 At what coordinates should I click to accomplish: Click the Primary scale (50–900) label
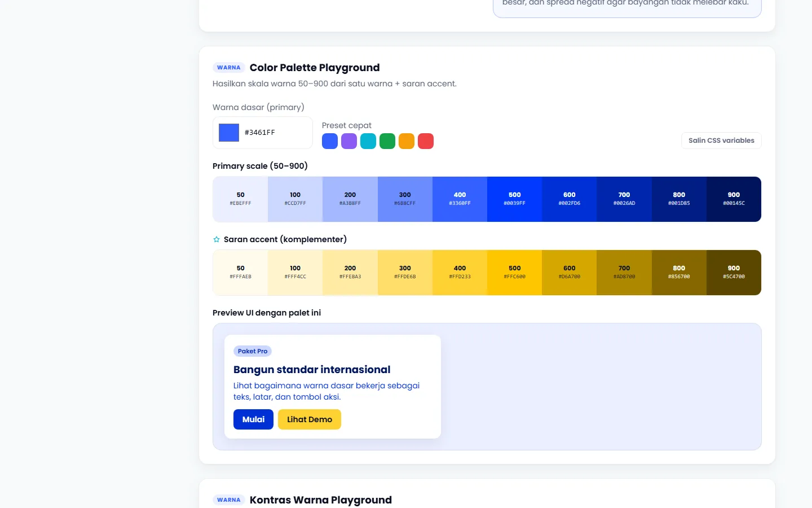click(x=260, y=166)
